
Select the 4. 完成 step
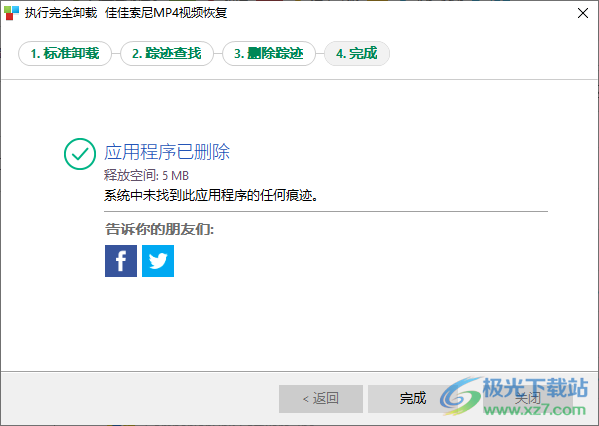coord(357,53)
